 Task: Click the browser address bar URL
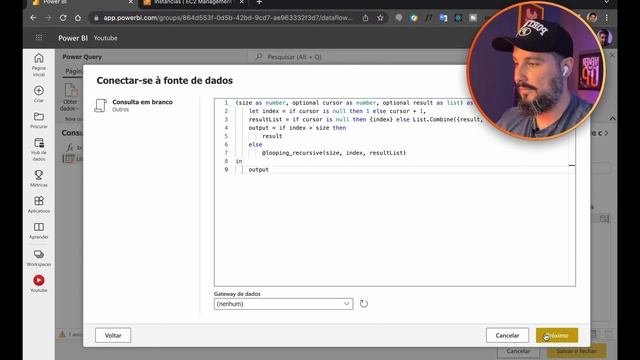click(228, 18)
